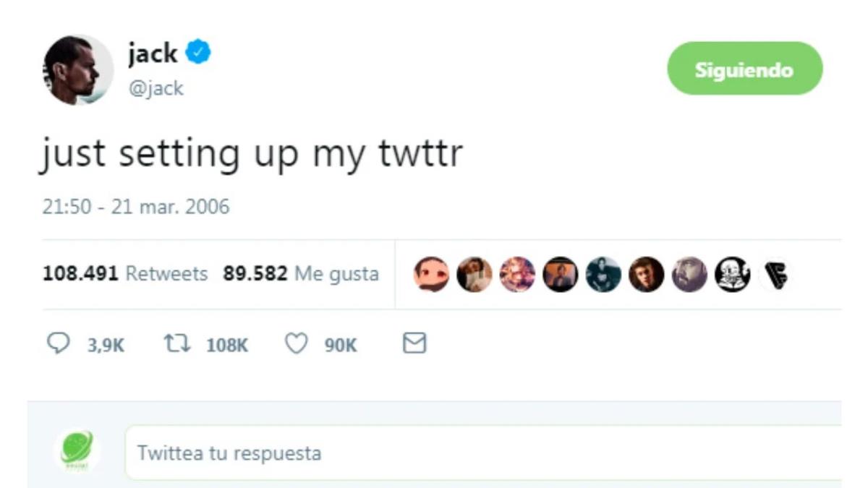Viewport: 868px width, 488px height.
Task: Click the green planet avatar by reply box
Action: click(x=77, y=451)
